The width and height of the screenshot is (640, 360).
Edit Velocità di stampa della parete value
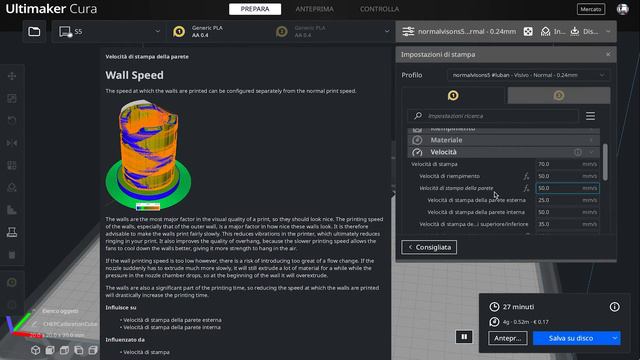(567, 188)
